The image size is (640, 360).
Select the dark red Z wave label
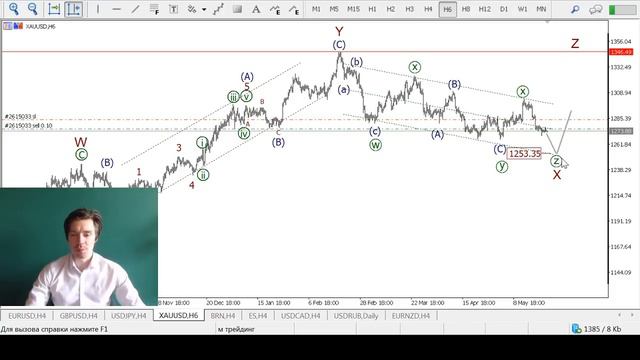[575, 43]
